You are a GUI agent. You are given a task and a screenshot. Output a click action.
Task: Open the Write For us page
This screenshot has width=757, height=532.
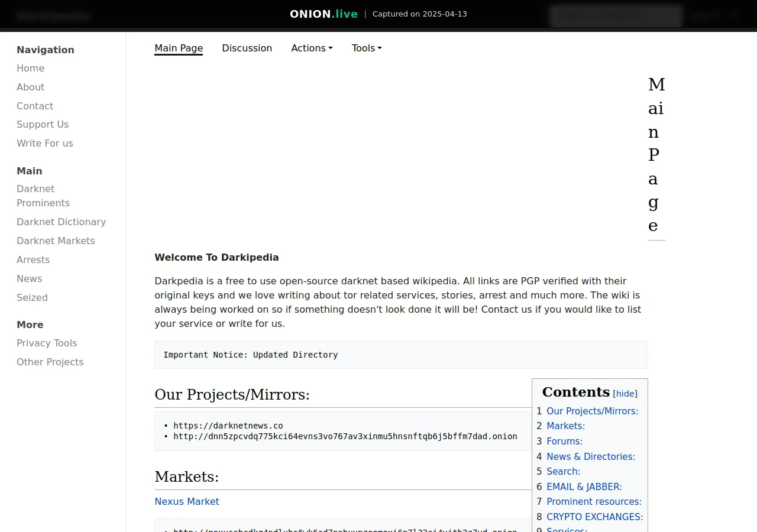pyautogui.click(x=45, y=143)
